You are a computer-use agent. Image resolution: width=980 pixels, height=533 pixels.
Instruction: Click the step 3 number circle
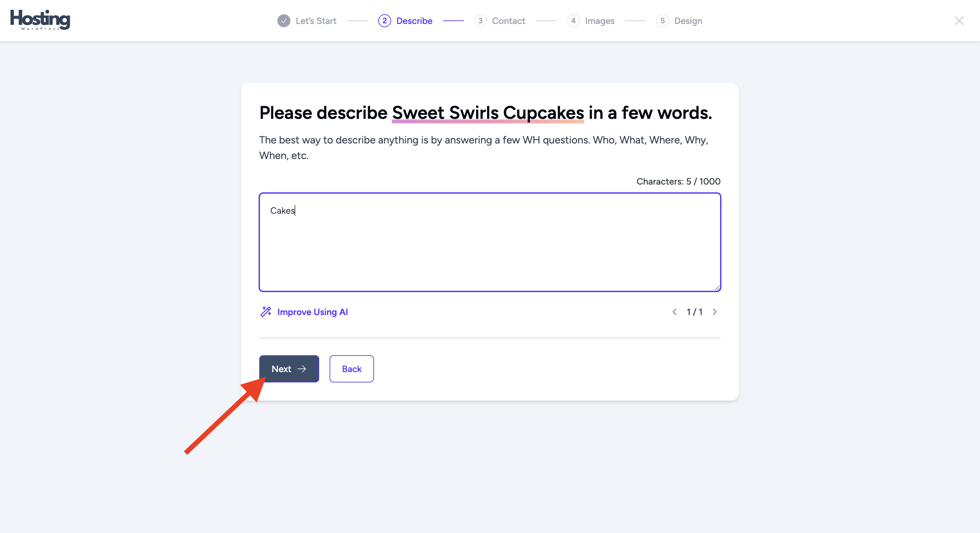point(480,21)
